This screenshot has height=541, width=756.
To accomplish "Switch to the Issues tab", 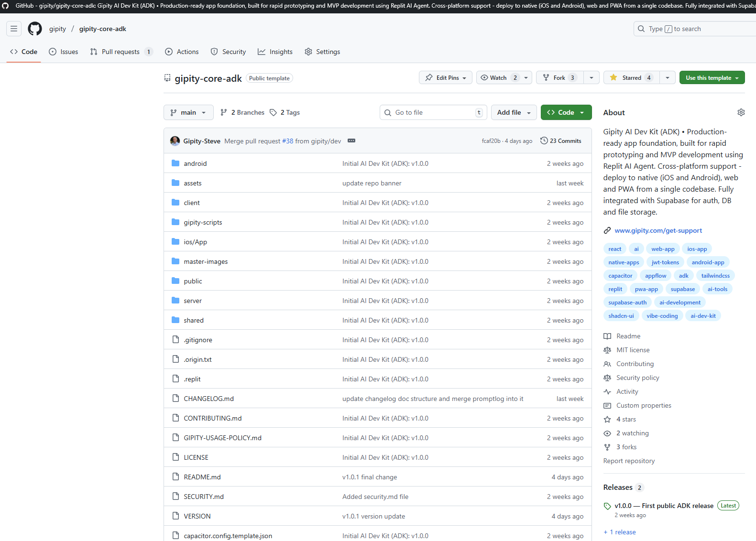I will (64, 52).
